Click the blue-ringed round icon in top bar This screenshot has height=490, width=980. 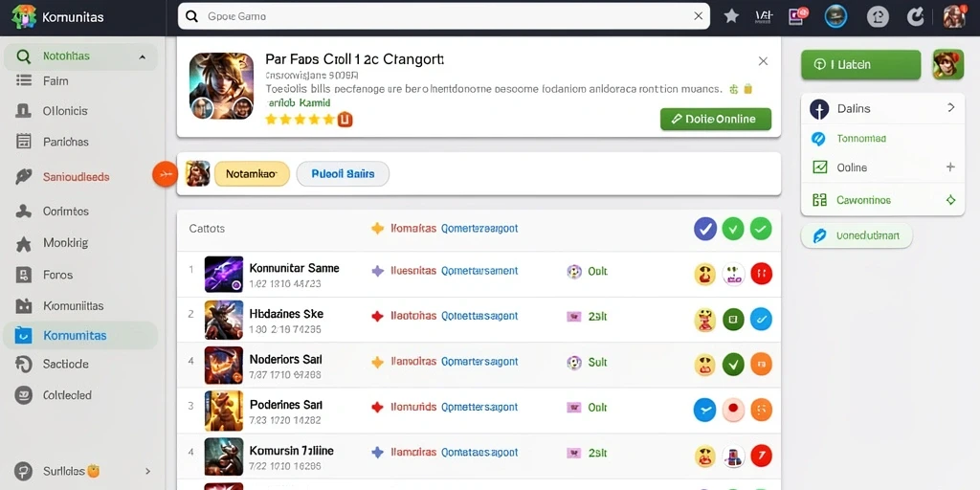point(835,16)
